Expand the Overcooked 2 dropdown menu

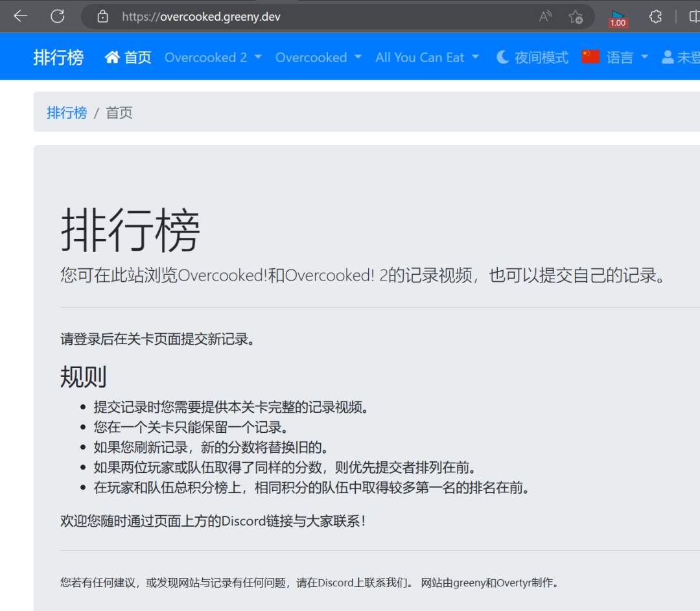point(213,58)
